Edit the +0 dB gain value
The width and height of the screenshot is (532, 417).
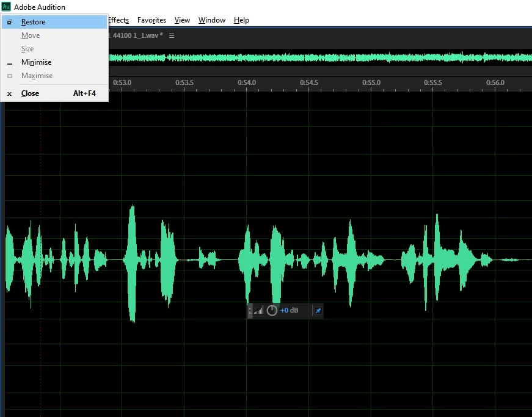point(289,310)
